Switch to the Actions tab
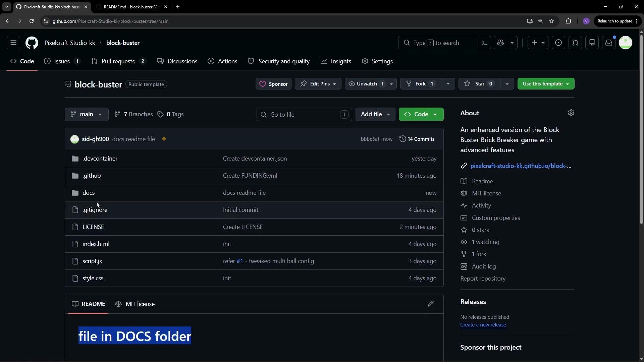 coord(223,61)
